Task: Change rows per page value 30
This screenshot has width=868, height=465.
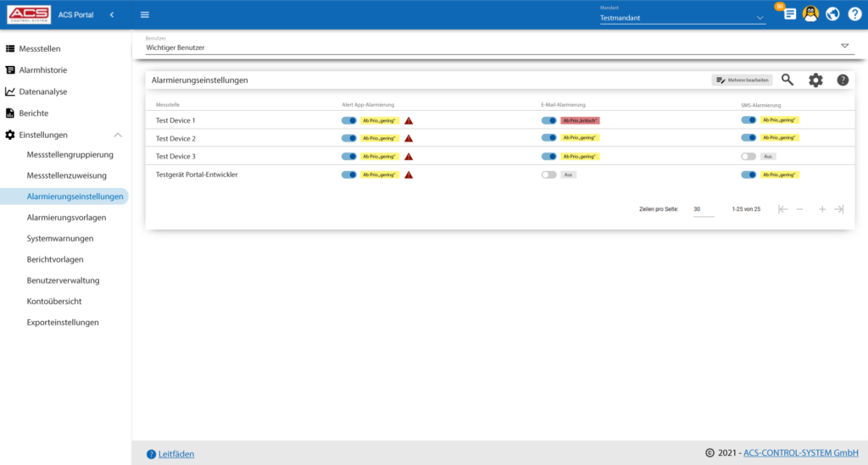Action: 703,209
